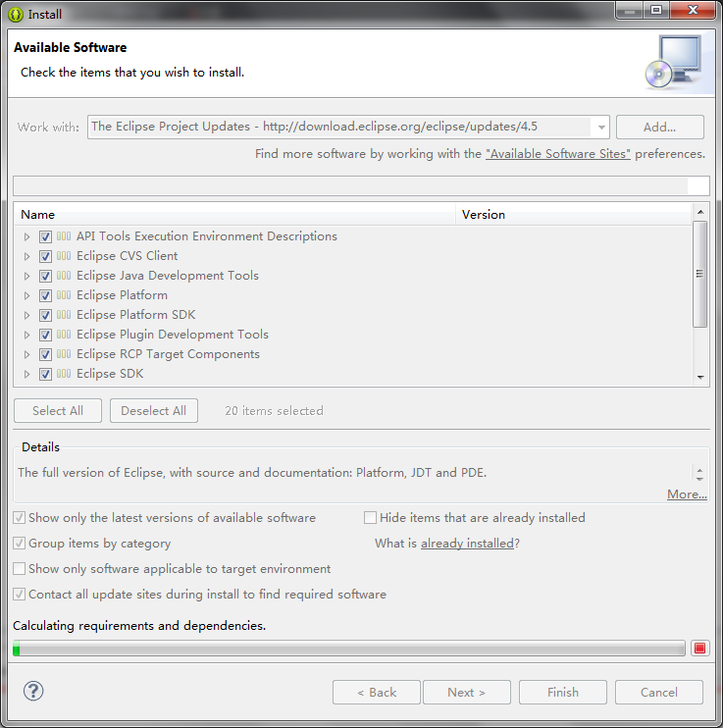Viewport: 723px width, 728px height.
Task: Stop the calculation with the red stop icon
Action: tap(699, 649)
